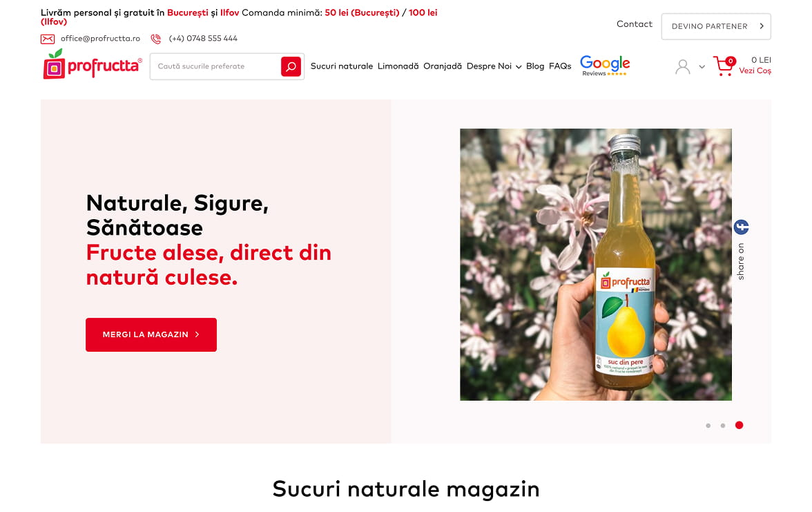The image size is (812, 512).
Task: Select the first carousel slide dot
Action: (x=708, y=426)
